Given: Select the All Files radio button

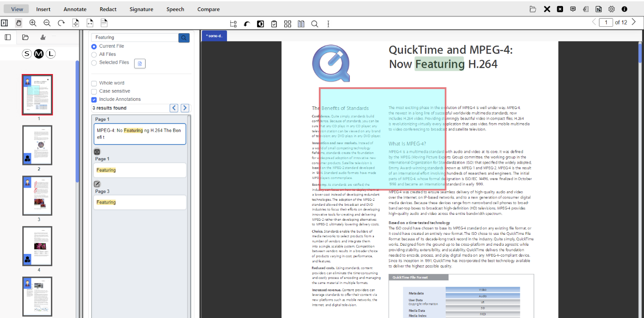Looking at the screenshot, I should [94, 55].
